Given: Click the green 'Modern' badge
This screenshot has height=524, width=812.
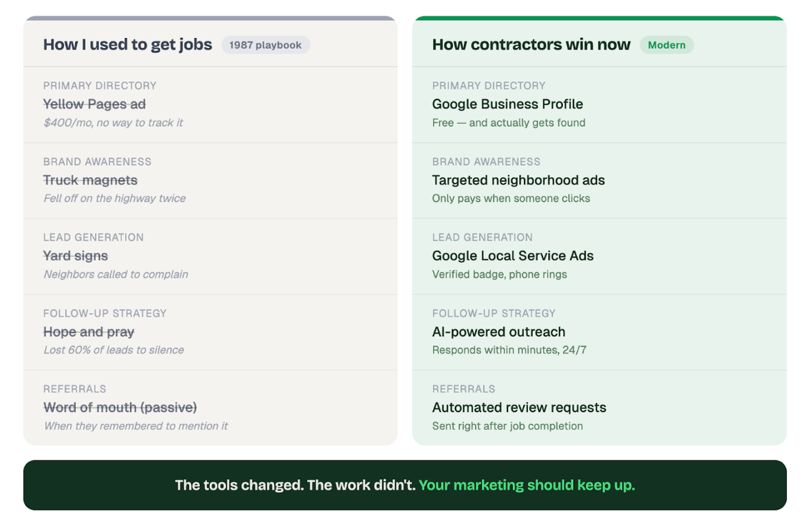Looking at the screenshot, I should click(x=667, y=45).
